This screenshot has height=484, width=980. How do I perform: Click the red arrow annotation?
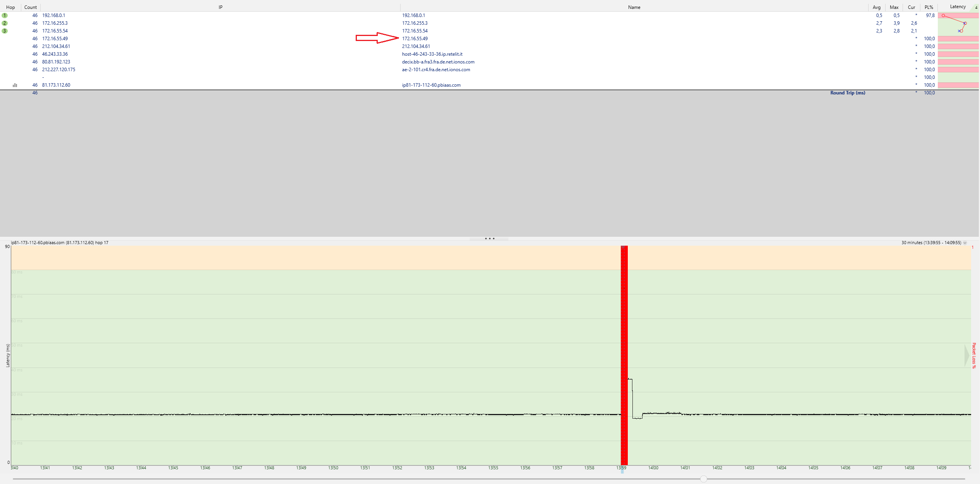pos(377,38)
